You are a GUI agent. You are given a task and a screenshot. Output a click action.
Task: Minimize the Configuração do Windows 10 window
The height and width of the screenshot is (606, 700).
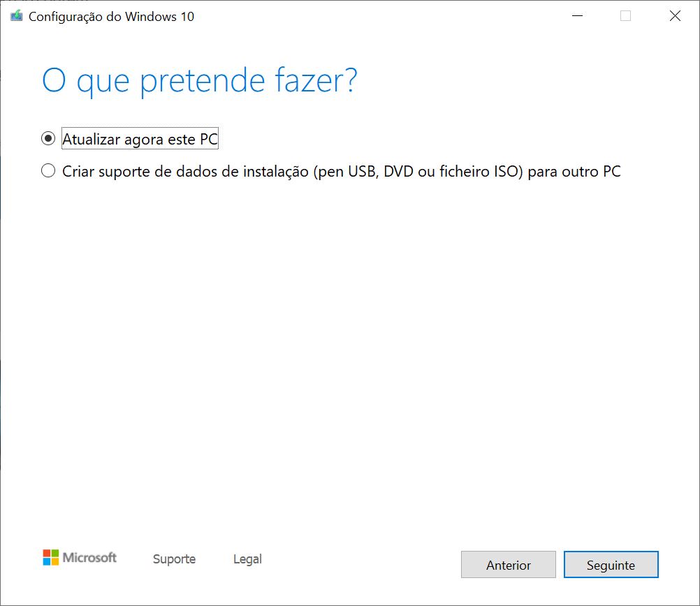click(577, 16)
